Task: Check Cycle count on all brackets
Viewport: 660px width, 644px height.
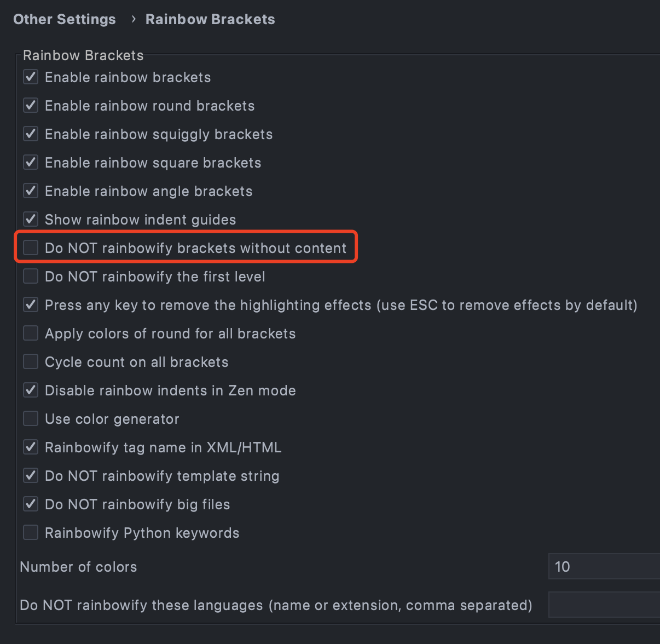Action: pyautogui.click(x=31, y=361)
